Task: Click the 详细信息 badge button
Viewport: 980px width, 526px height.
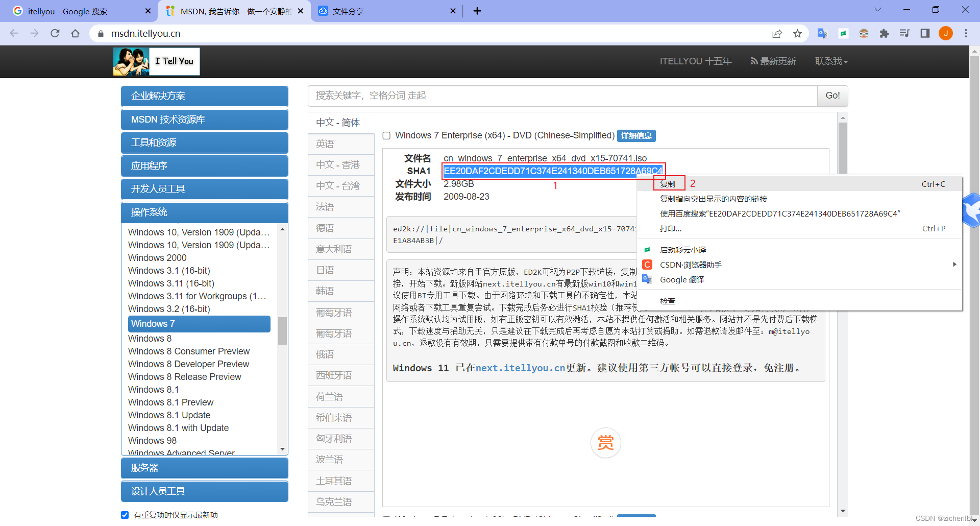Action: pyautogui.click(x=636, y=135)
